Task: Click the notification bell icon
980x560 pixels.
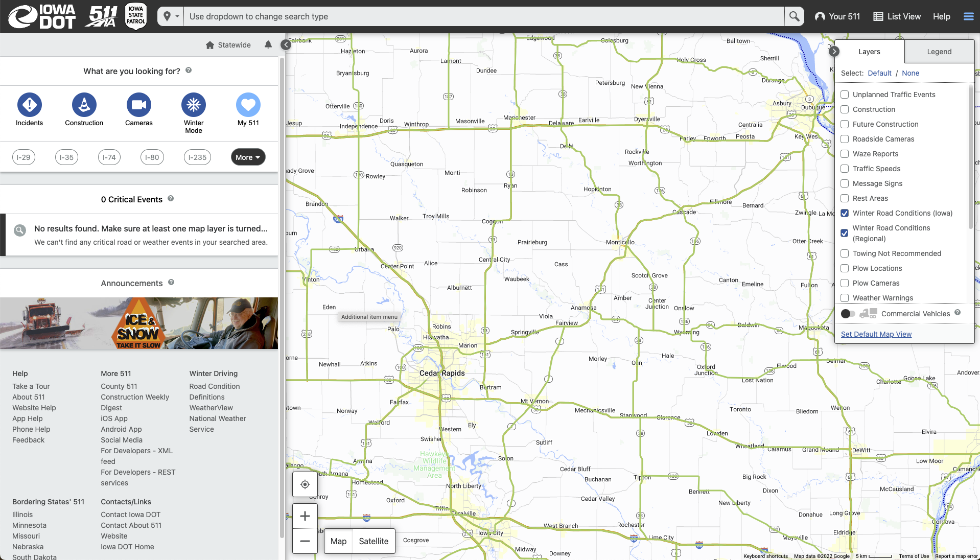Action: pos(268,45)
